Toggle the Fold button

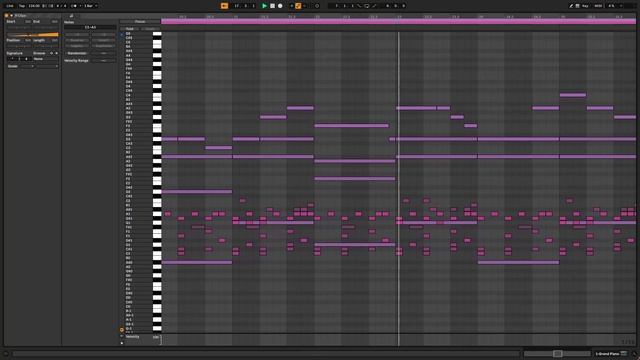[130, 29]
